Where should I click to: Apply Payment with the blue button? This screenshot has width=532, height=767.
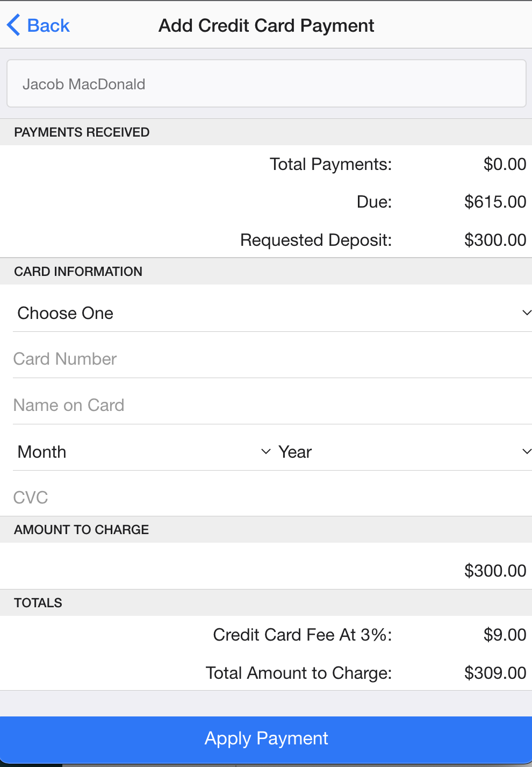tap(266, 738)
